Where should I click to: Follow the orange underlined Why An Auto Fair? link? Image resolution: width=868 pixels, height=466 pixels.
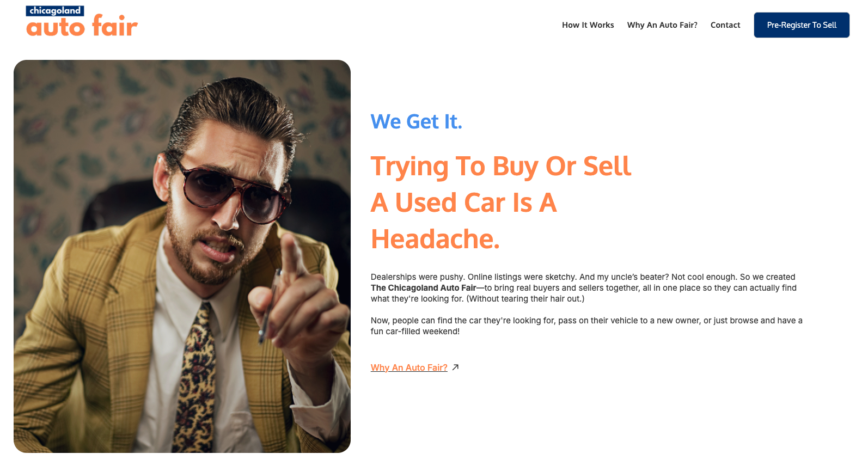(x=409, y=368)
